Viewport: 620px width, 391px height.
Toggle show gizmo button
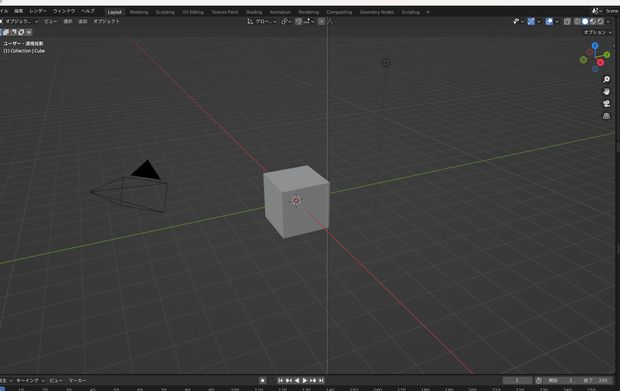pyautogui.click(x=531, y=21)
